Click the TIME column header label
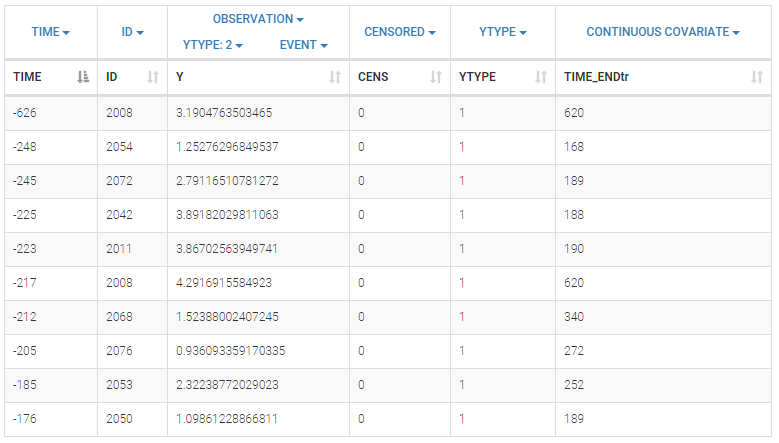Screen dimensions: 779x443 coord(28,77)
